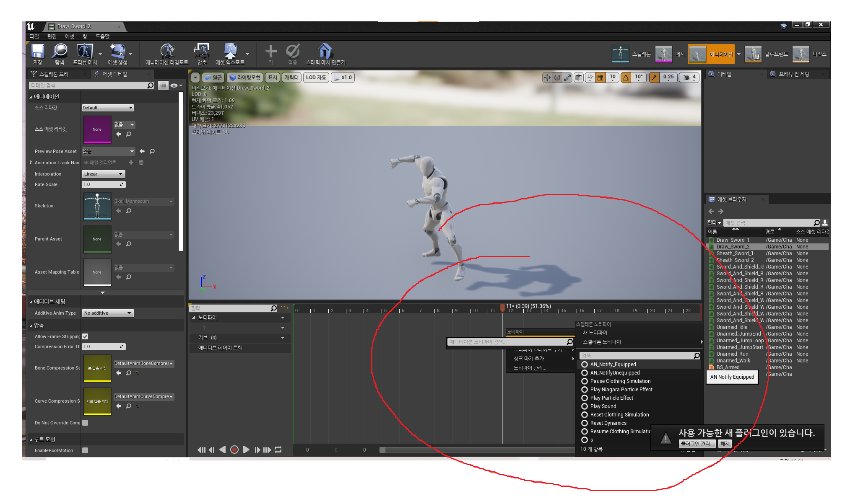Switch to 스켈레톤 editor mode icon
Viewport: 850px width, 504px height.
pyautogui.click(x=620, y=54)
